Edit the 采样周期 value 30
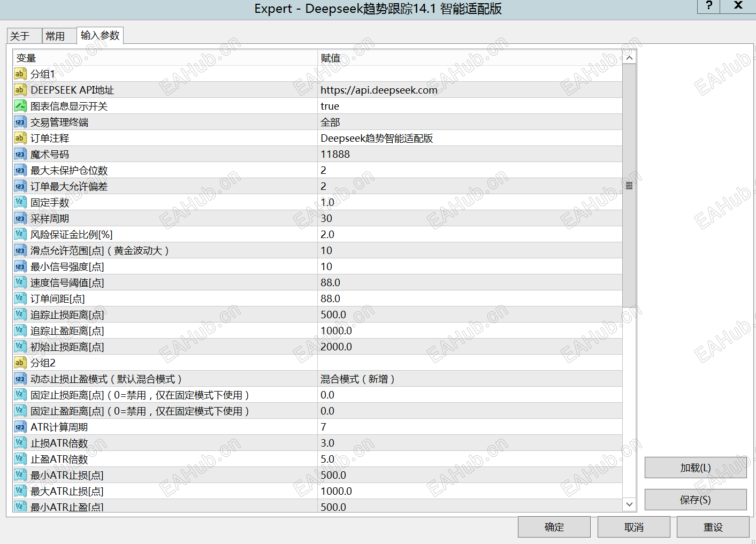 point(470,218)
